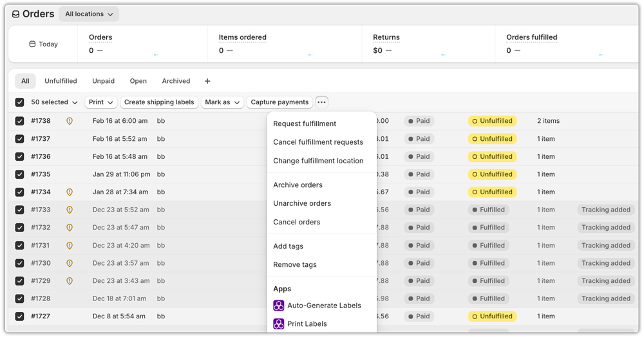The image size is (644, 337).
Task: Click the calendar icon next to Today
Action: click(x=32, y=44)
